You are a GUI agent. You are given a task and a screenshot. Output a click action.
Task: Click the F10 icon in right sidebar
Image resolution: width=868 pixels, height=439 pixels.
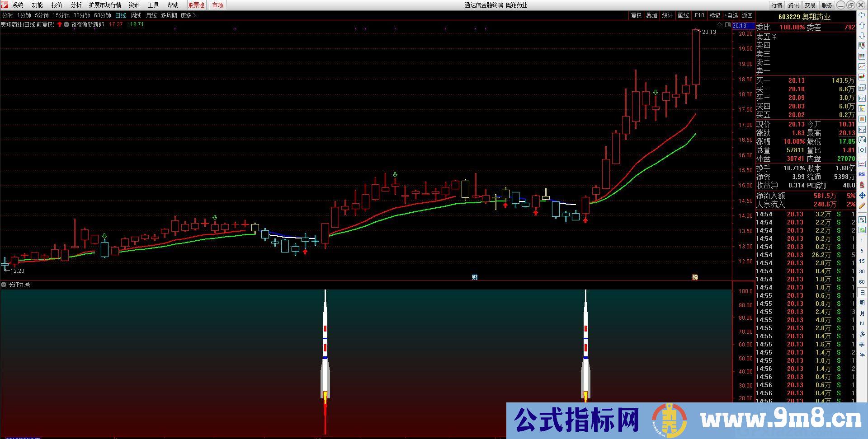click(x=862, y=98)
